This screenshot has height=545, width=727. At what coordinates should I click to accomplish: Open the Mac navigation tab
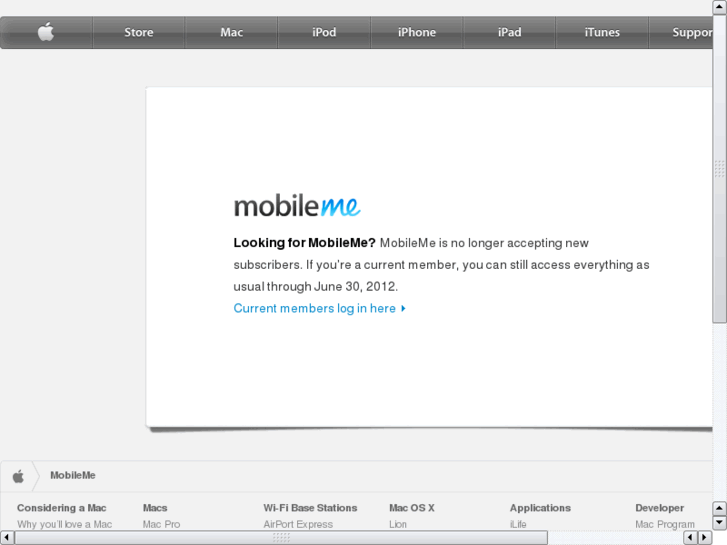point(231,32)
